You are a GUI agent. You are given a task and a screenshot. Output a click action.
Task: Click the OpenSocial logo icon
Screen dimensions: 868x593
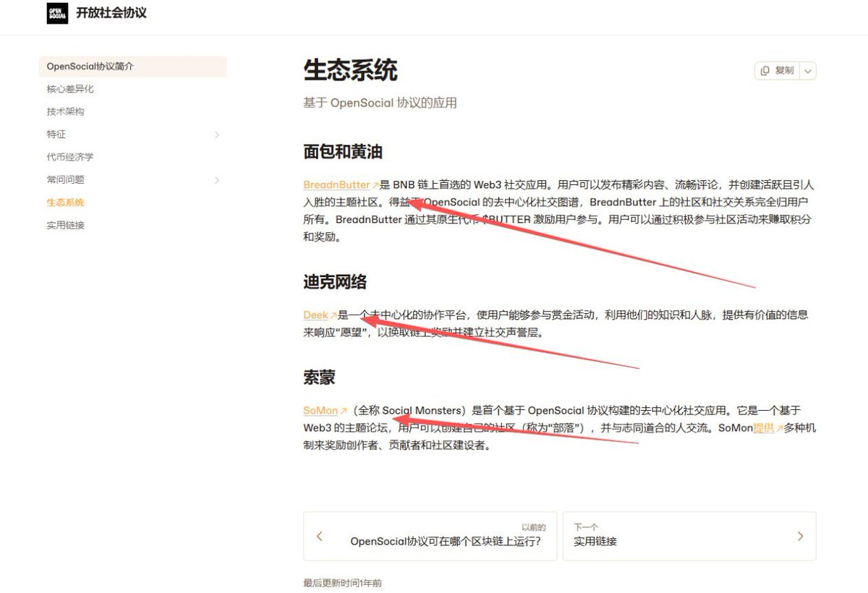point(57,13)
